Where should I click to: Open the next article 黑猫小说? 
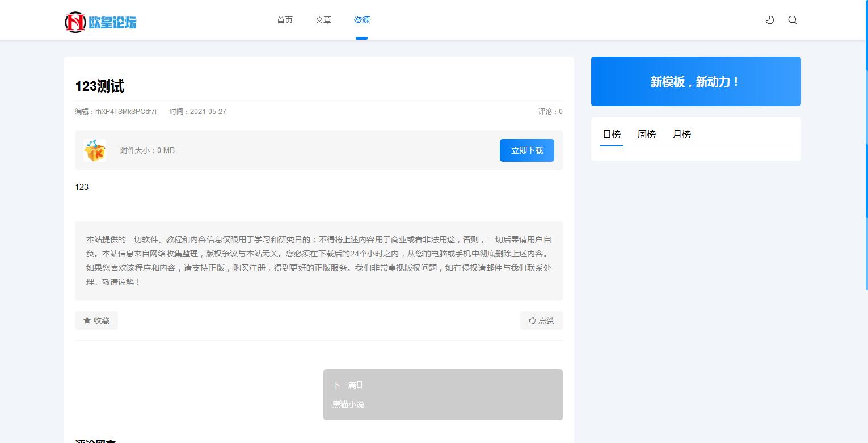point(348,404)
